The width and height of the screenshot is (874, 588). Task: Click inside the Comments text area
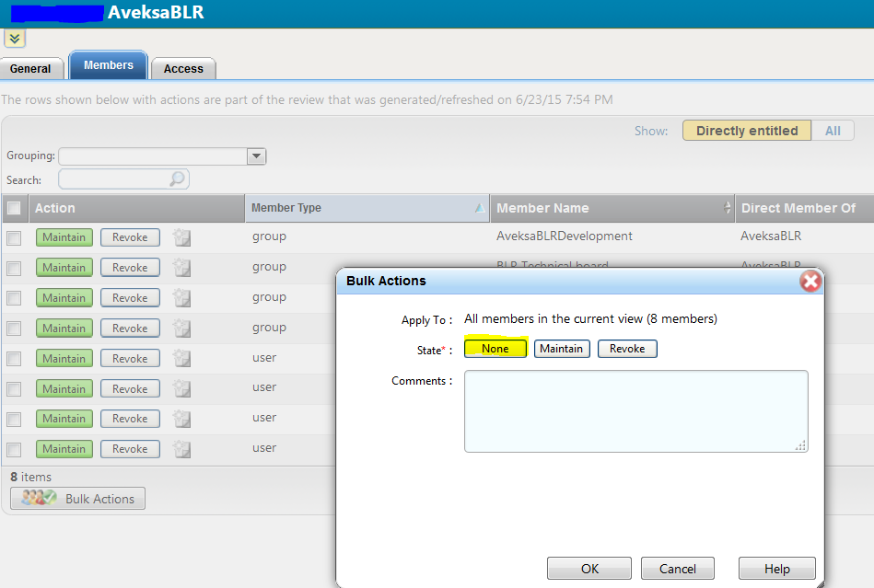click(635, 410)
